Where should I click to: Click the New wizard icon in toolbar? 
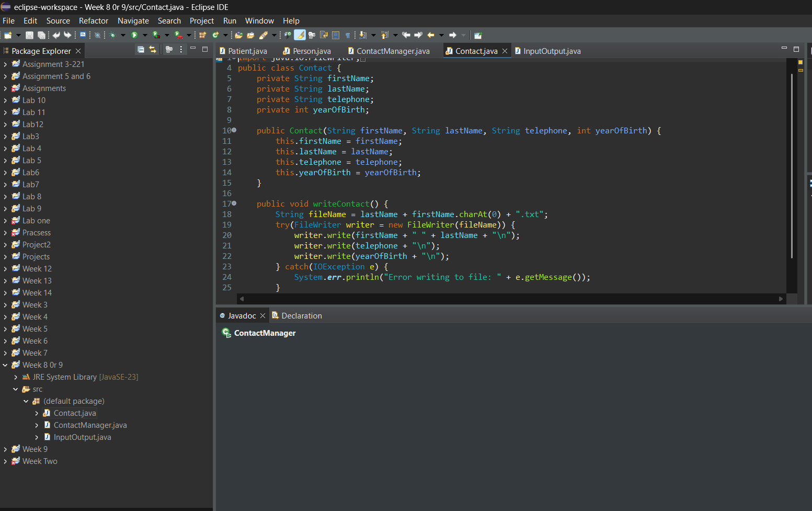8,35
